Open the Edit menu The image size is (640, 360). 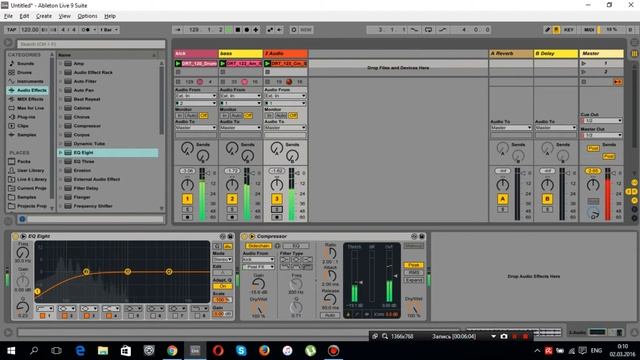24,16
